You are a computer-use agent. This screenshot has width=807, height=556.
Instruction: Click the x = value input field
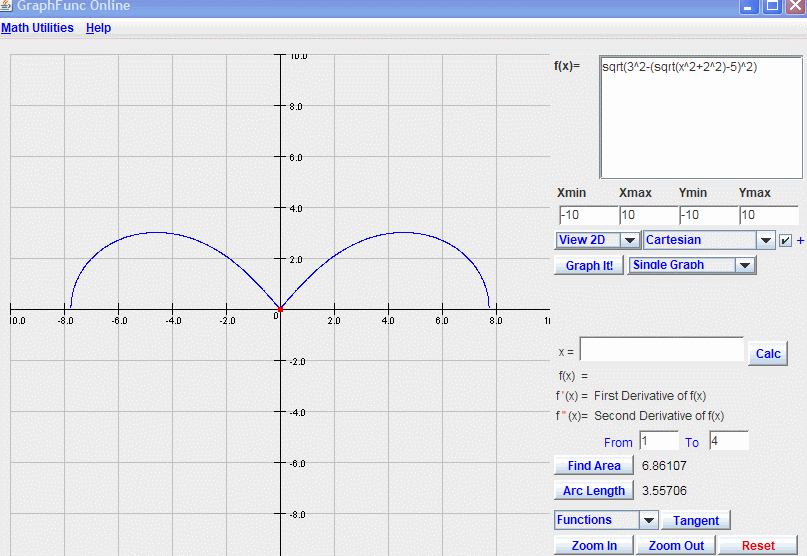661,349
